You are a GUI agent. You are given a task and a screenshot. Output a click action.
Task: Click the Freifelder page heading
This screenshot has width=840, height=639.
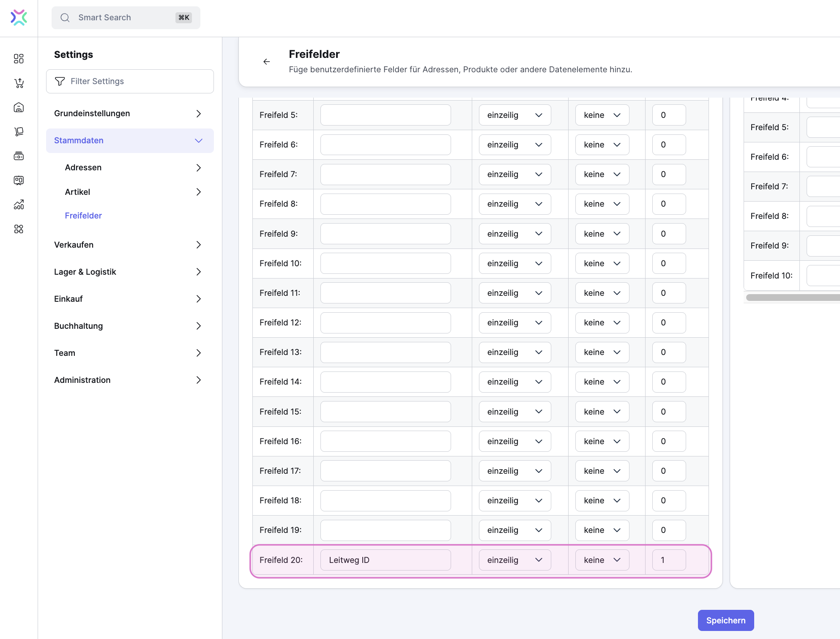(314, 54)
